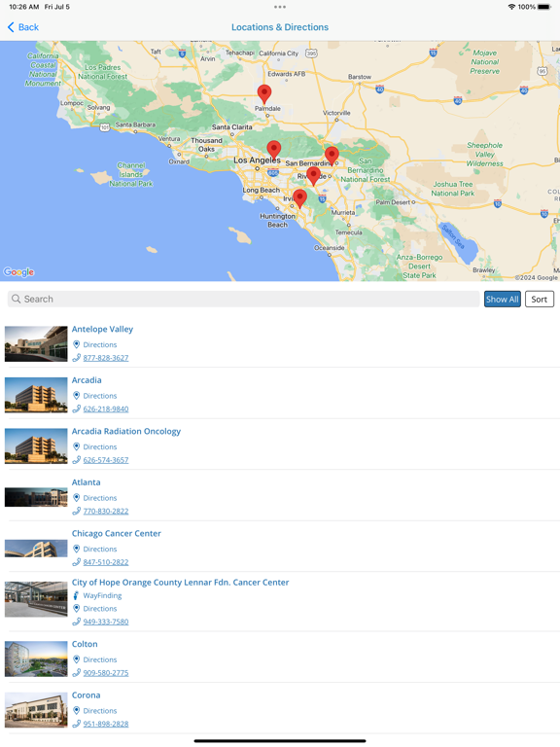
Task: Click Arcadia Radiation Oncology directions pin icon
Action: [76, 446]
